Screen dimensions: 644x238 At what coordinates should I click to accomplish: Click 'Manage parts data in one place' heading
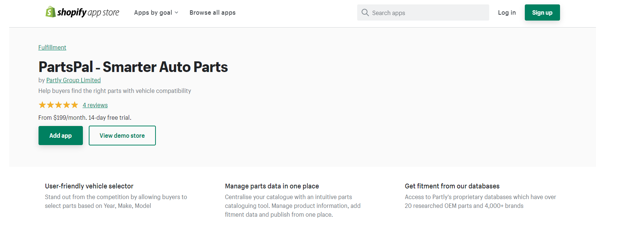pyautogui.click(x=272, y=186)
